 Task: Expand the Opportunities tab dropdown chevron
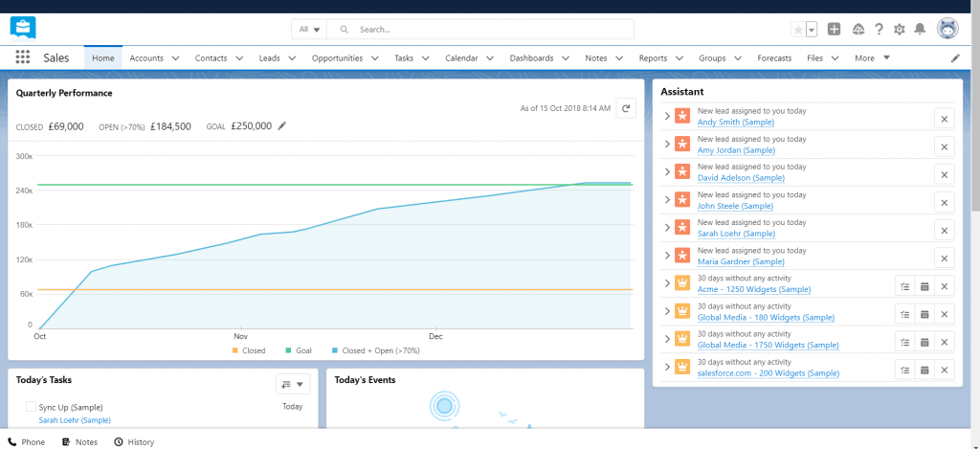tap(374, 58)
